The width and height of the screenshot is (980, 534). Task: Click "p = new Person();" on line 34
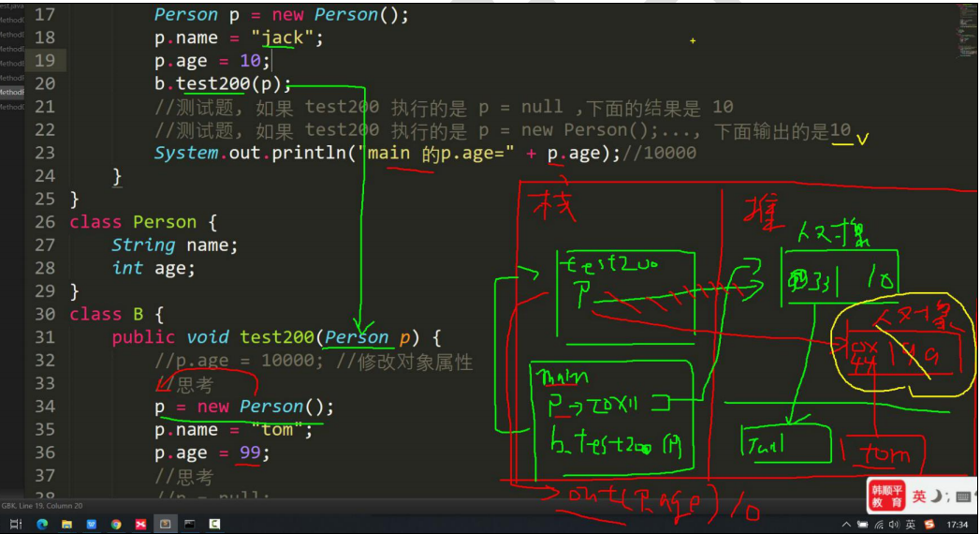tap(243, 407)
